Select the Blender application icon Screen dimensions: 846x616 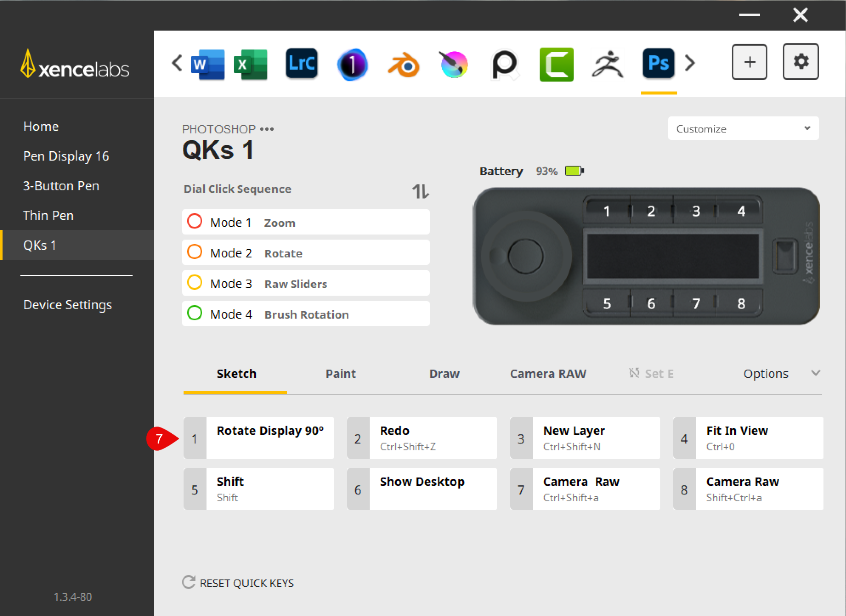point(403,64)
